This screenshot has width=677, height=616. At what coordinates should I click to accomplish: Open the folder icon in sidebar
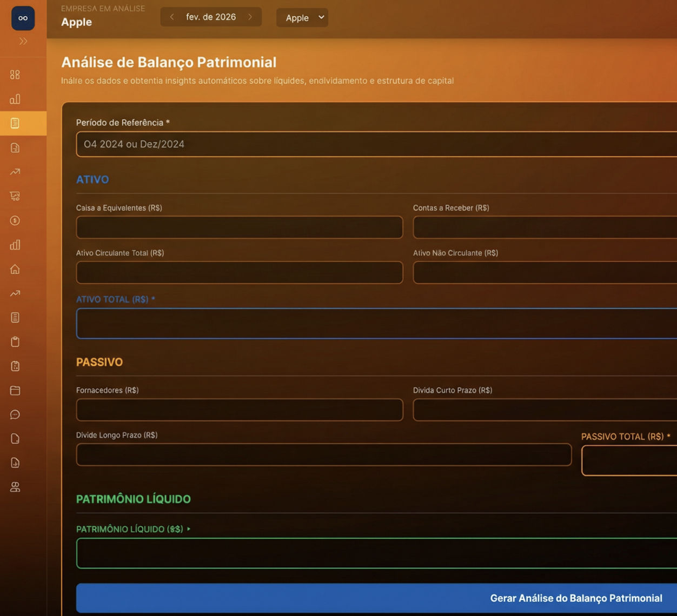pyautogui.click(x=15, y=390)
